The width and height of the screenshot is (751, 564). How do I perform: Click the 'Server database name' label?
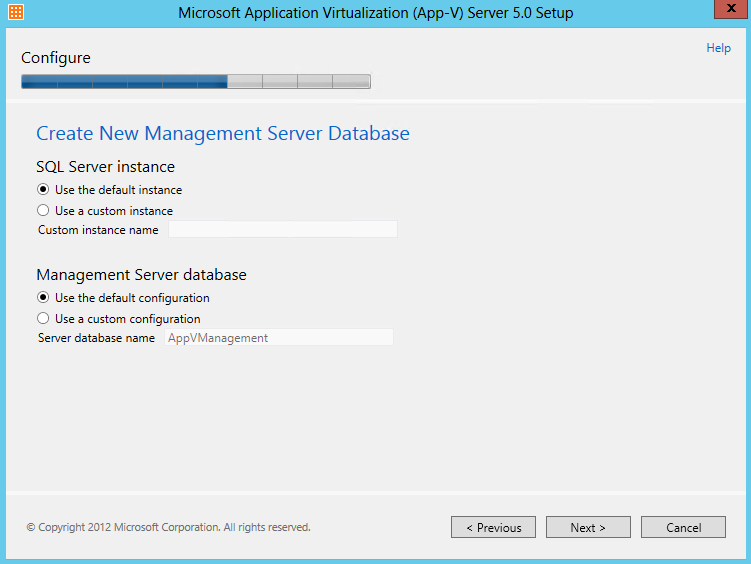[x=96, y=338]
